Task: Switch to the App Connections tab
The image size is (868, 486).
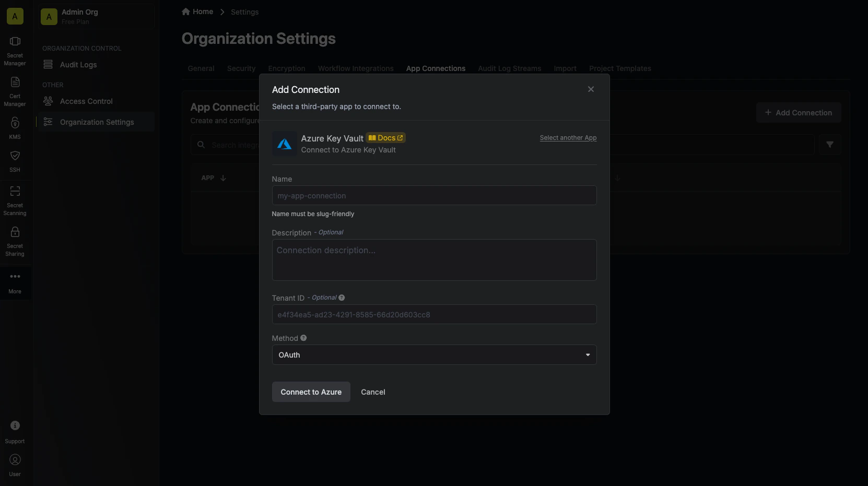Action: click(x=436, y=68)
